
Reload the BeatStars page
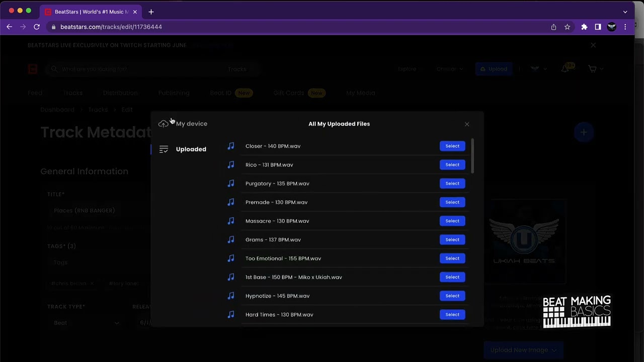click(x=37, y=27)
